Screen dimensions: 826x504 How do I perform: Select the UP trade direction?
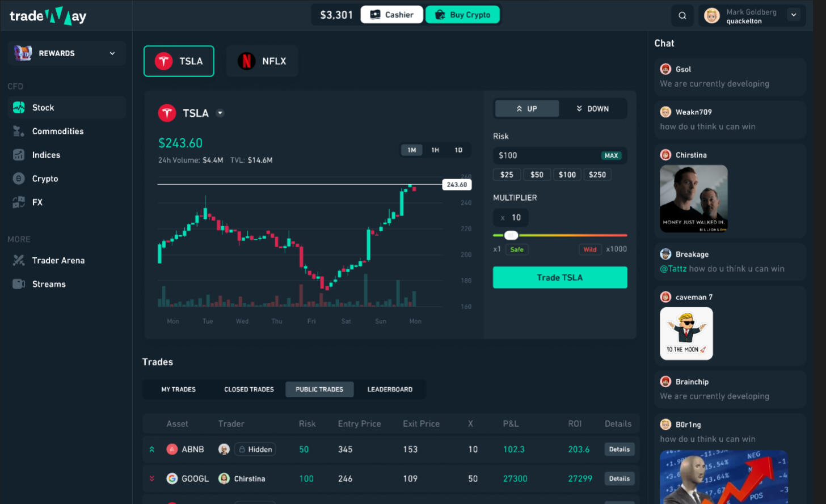pos(526,109)
